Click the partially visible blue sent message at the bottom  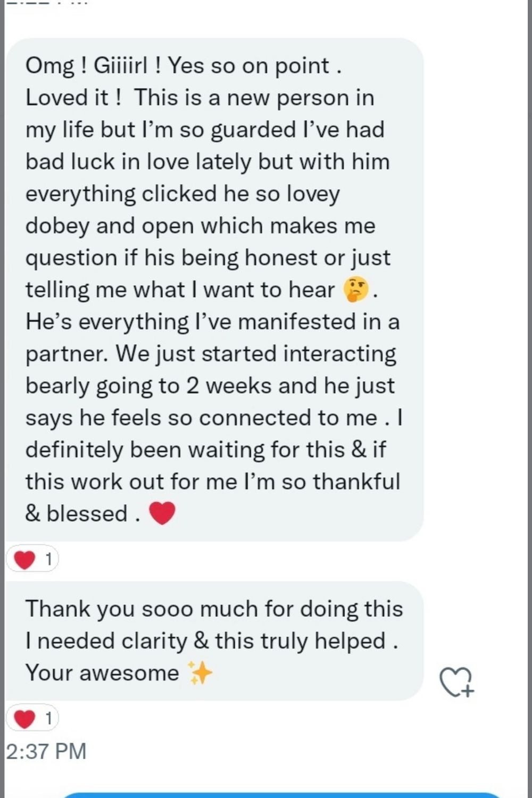click(282, 795)
